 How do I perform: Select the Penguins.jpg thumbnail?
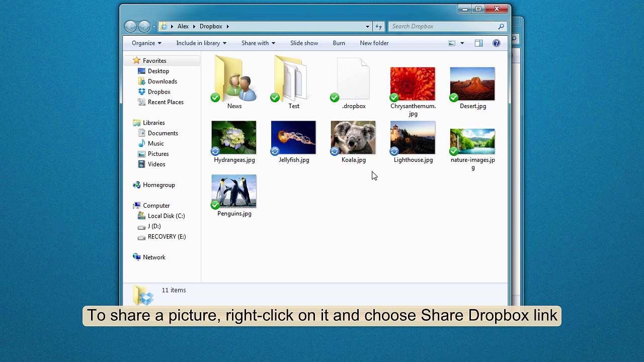click(x=234, y=191)
